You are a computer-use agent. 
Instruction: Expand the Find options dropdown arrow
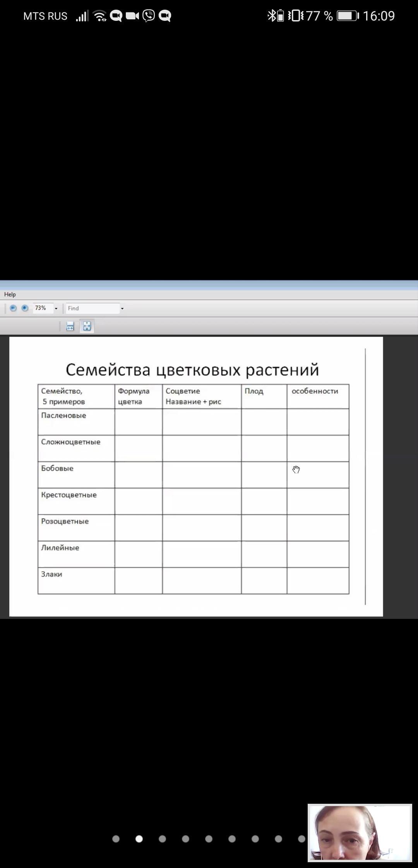click(122, 309)
